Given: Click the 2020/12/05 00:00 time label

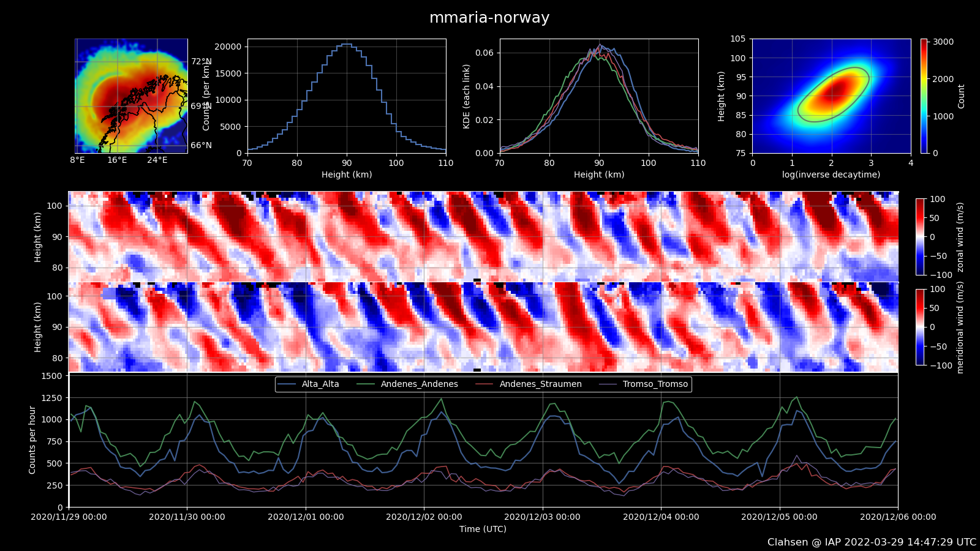Looking at the screenshot, I should click(779, 517).
